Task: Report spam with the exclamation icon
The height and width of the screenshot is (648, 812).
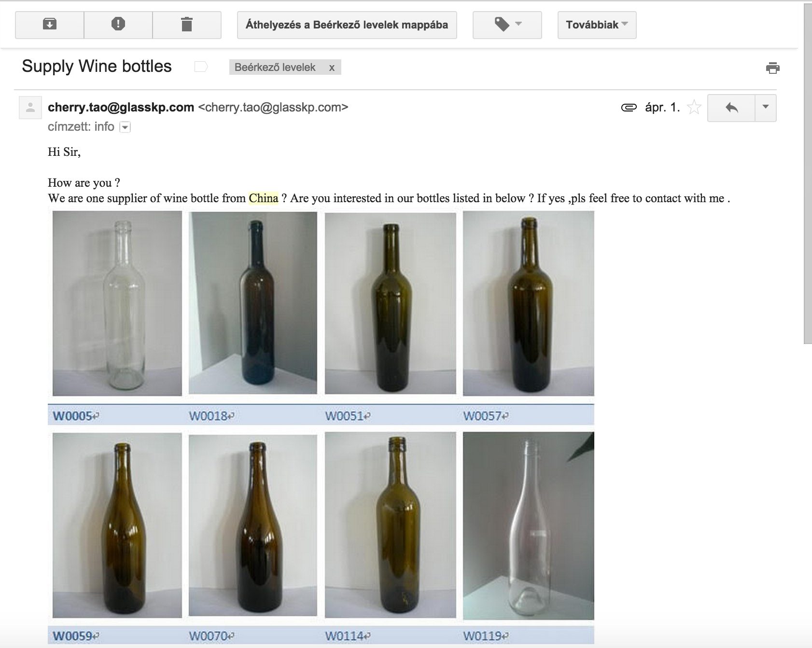Action: (118, 25)
